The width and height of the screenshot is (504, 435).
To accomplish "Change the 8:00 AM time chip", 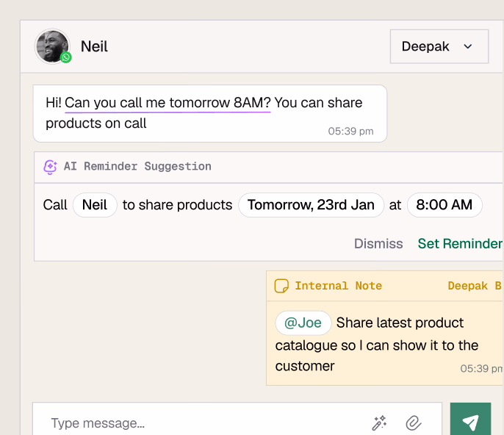I will point(444,205).
